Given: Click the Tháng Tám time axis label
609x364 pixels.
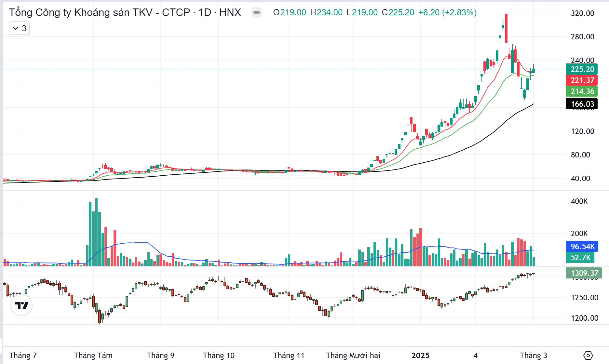Looking at the screenshot, I should (x=93, y=356).
